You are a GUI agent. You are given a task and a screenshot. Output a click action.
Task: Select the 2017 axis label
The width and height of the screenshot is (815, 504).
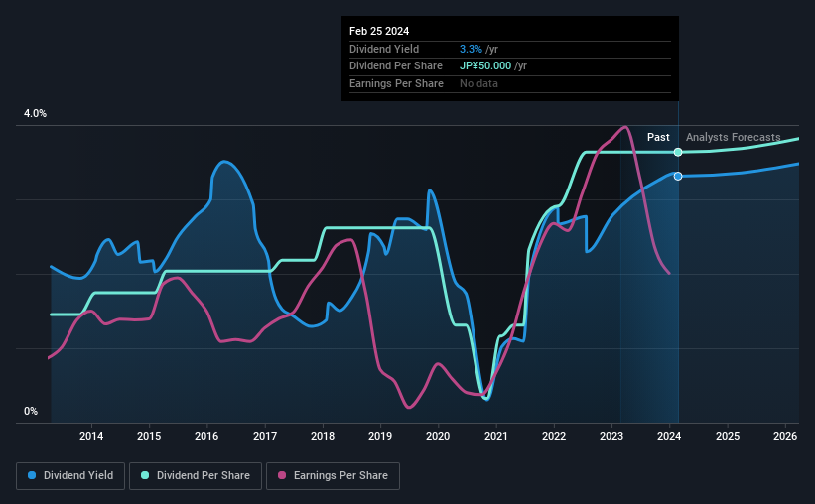[x=265, y=436]
